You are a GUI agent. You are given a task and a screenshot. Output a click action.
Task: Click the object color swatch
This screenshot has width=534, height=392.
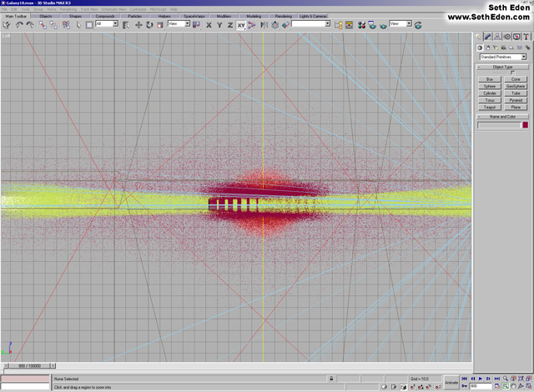coord(525,125)
